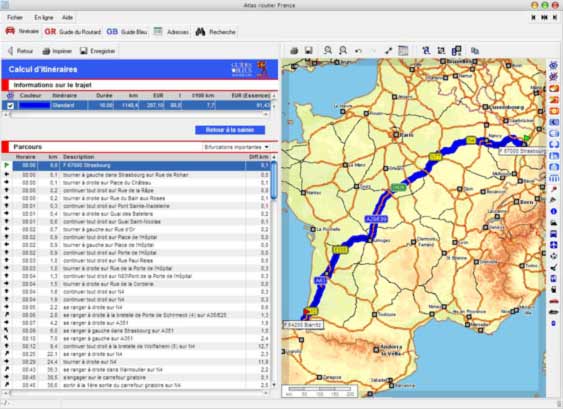Image resolution: width=563 pixels, height=409 pixels.
Task: Click the red car icon beside Itinéraire
Action: (10, 31)
